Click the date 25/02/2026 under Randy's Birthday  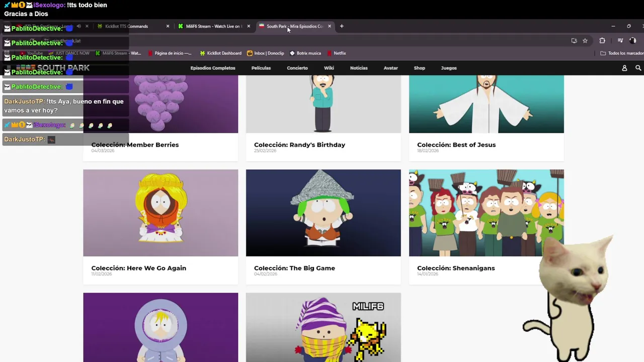pos(265,151)
